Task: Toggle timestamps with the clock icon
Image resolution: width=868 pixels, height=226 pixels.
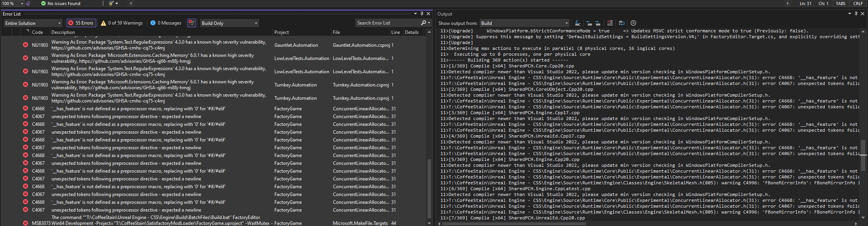Action: pyautogui.click(x=633, y=23)
